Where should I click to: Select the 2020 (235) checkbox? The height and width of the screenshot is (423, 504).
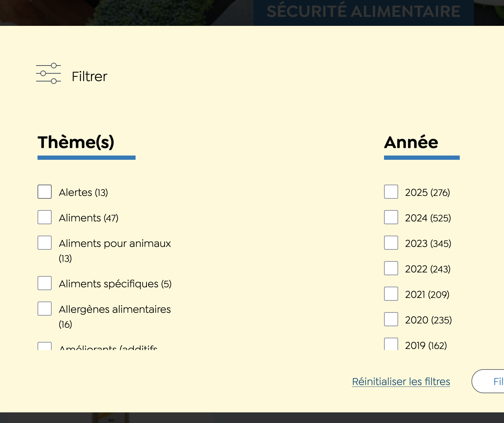click(391, 319)
